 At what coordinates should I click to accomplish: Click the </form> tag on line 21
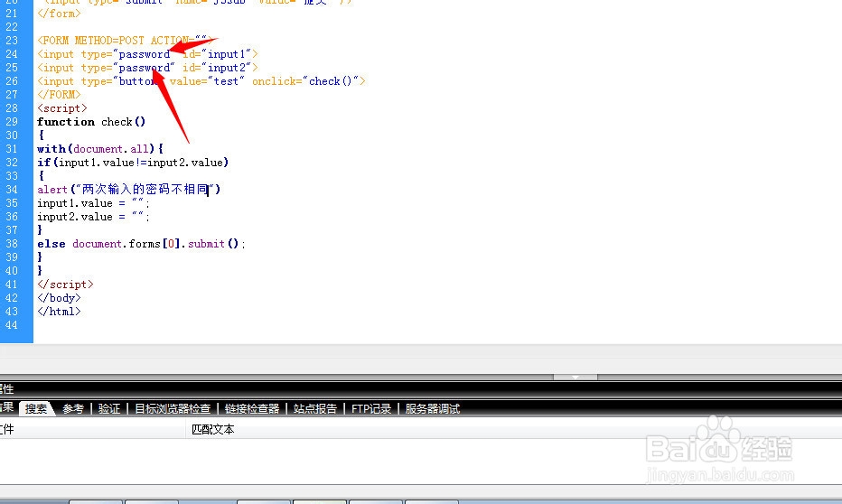[x=59, y=14]
